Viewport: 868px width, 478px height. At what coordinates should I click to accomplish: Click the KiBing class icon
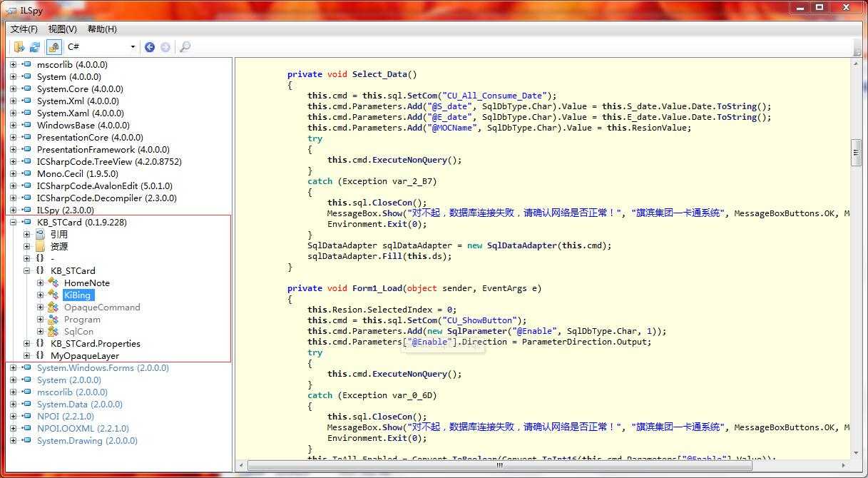[x=53, y=295]
